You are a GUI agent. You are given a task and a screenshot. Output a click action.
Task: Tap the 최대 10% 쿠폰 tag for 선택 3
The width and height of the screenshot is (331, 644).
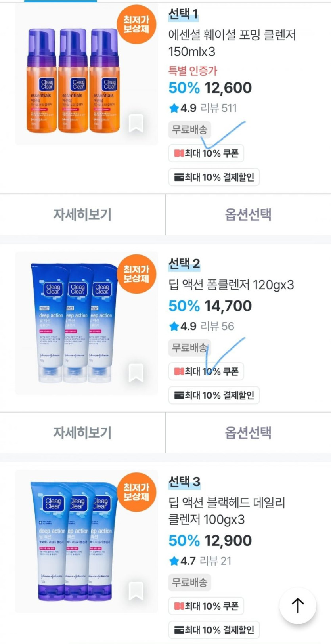pos(206,606)
